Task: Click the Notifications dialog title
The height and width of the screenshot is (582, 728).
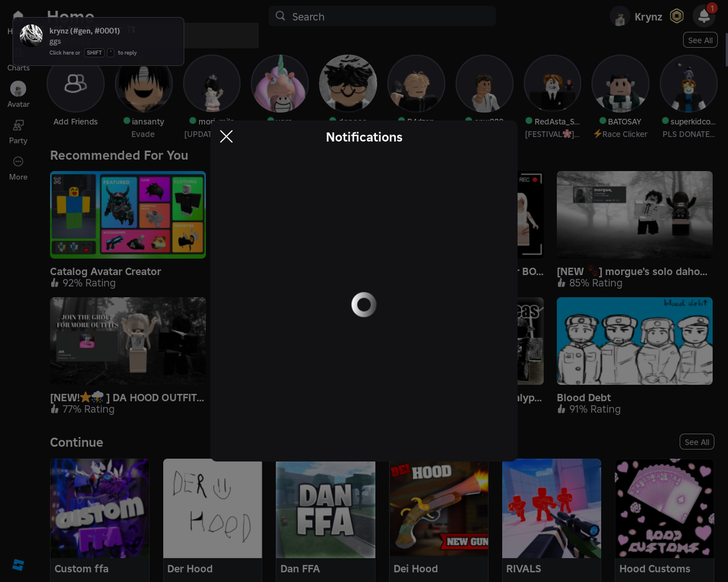Action: [364, 137]
